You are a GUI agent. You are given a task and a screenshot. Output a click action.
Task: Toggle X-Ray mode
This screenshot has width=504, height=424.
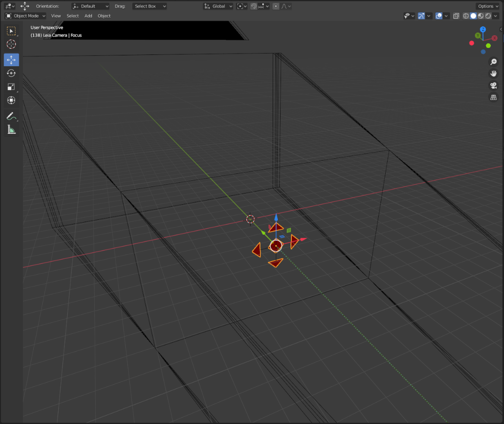pyautogui.click(x=456, y=16)
